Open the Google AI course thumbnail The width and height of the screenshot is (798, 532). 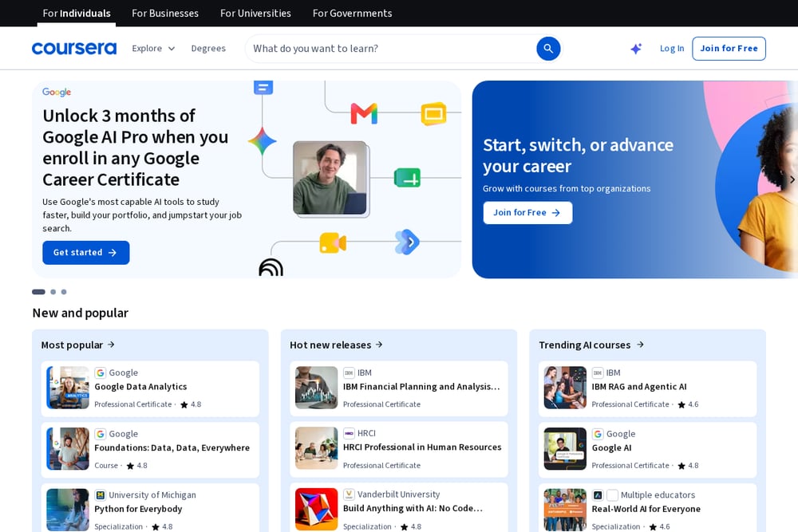[565, 448]
